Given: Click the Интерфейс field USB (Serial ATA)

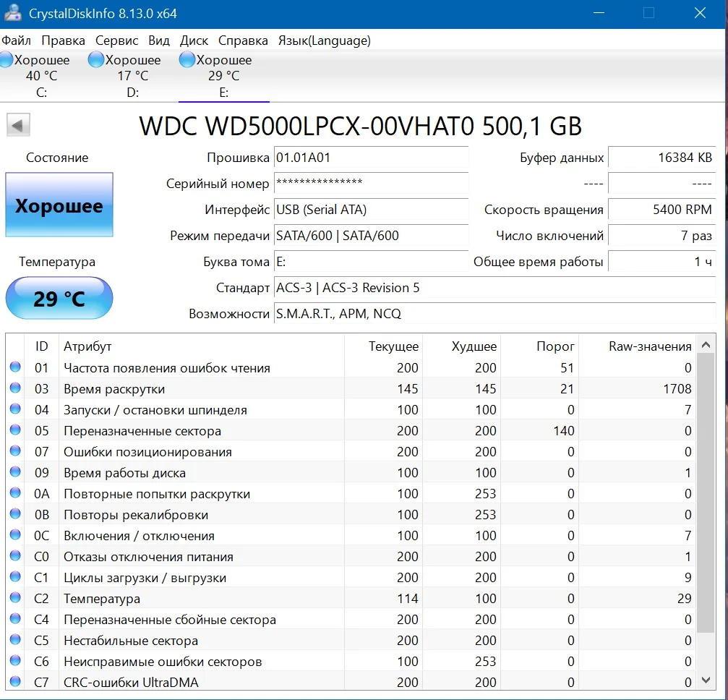Looking at the screenshot, I should (x=371, y=210).
